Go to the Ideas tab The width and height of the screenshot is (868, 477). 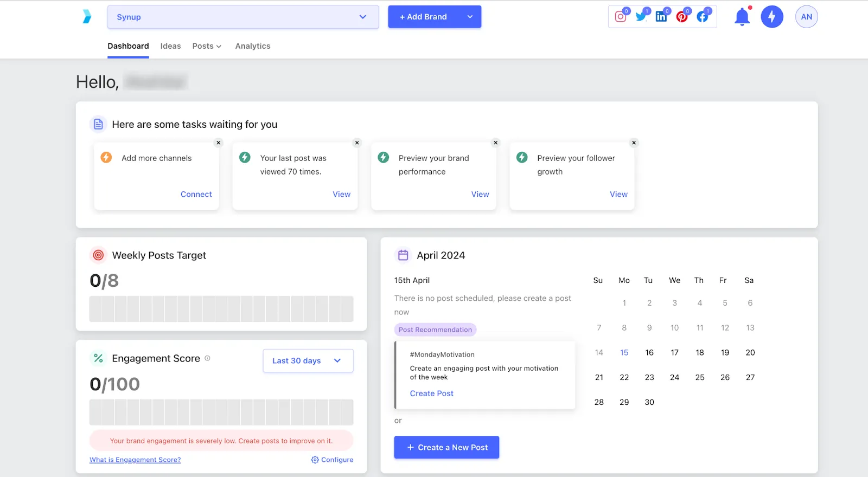click(x=171, y=46)
